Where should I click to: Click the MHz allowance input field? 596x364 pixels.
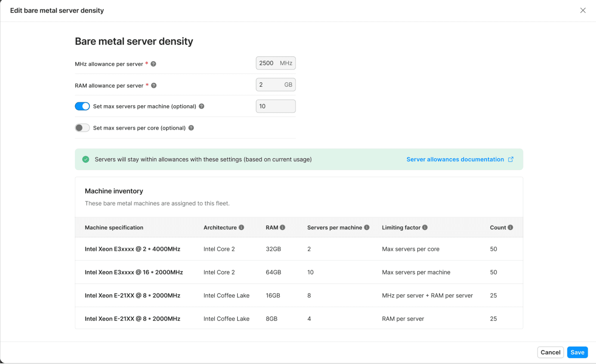(268, 63)
